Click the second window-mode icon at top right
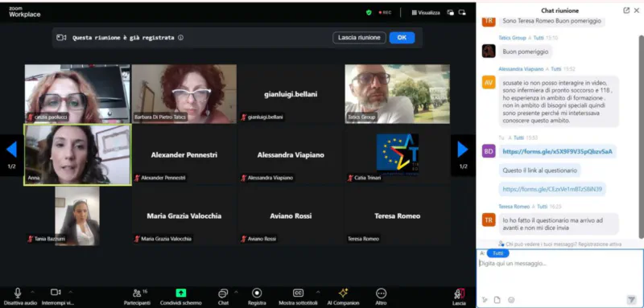Image resolution: width=644 pixels, height=308 pixels. point(462,13)
